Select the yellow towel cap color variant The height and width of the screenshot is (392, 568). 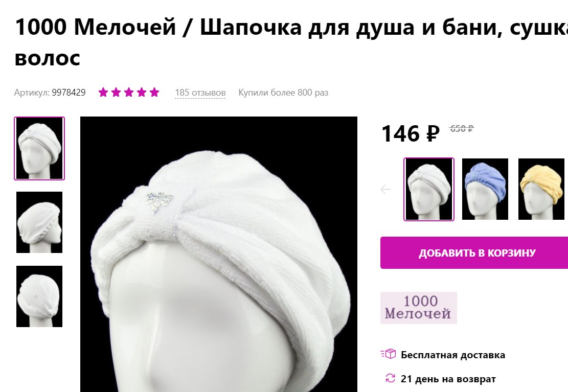tap(541, 189)
